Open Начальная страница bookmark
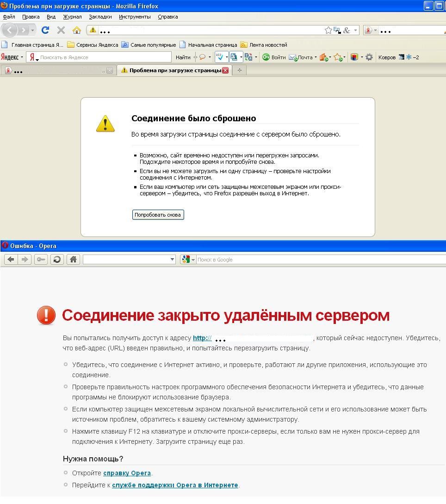 (208, 45)
